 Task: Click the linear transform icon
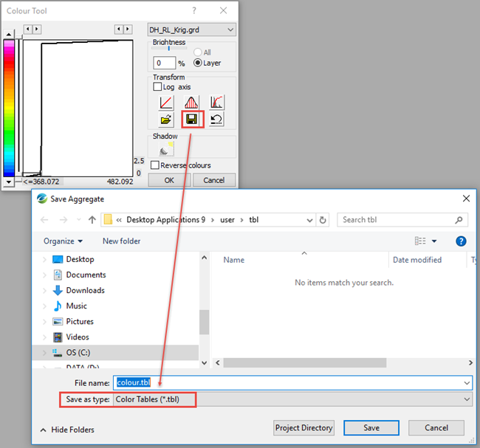pyautogui.click(x=167, y=103)
